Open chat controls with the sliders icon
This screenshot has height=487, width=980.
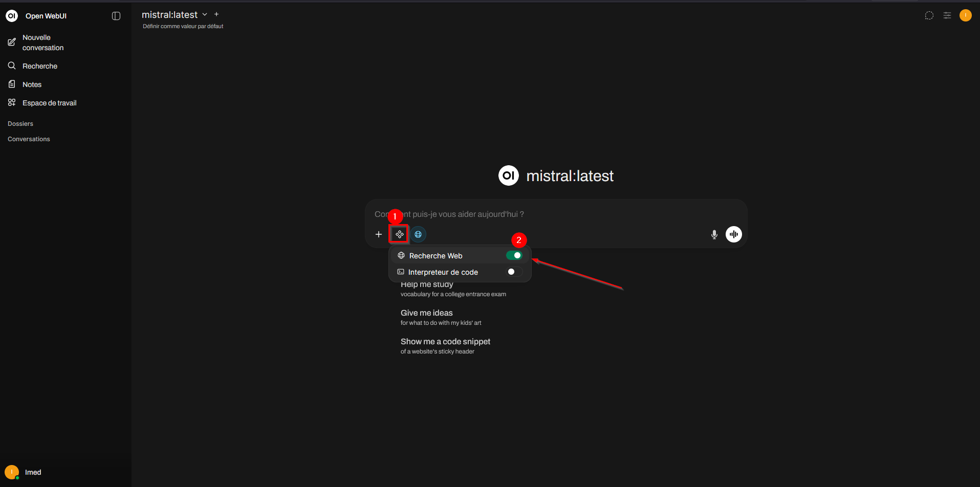point(947,15)
